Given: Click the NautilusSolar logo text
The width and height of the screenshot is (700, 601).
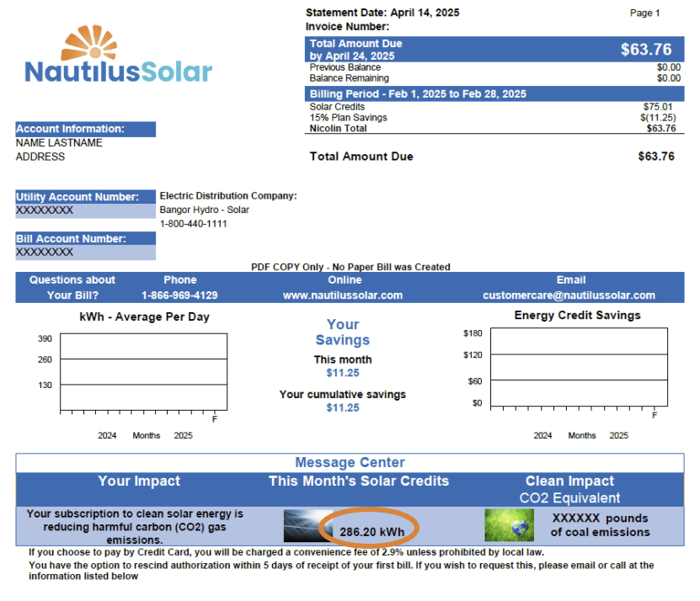Looking at the screenshot, I should pyautogui.click(x=118, y=72).
